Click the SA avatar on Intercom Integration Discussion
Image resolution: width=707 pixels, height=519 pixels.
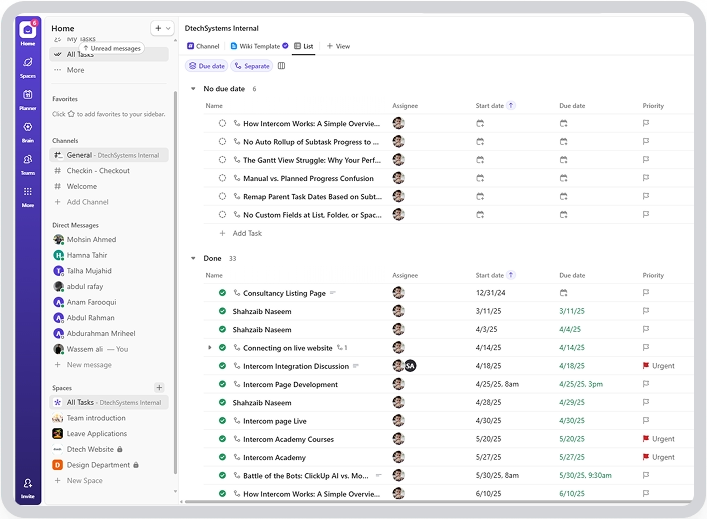[410, 366]
